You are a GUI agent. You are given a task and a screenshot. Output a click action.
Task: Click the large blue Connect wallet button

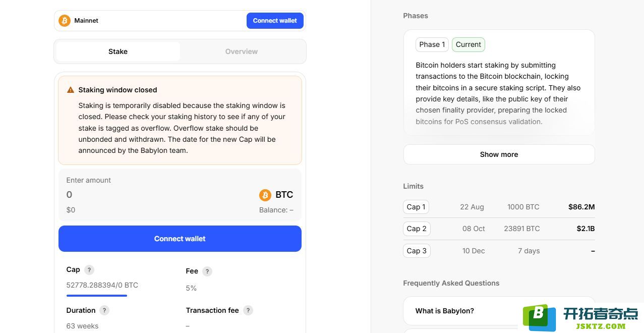tap(180, 239)
